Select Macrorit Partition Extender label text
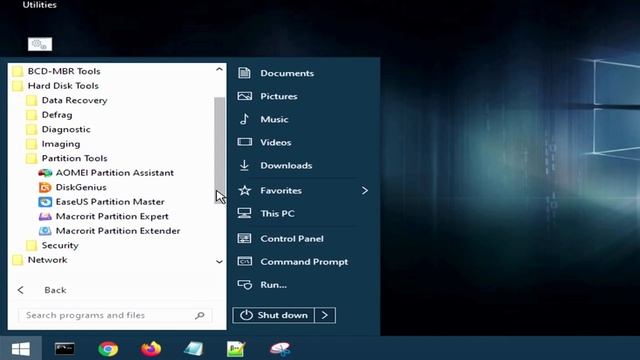 tap(118, 231)
